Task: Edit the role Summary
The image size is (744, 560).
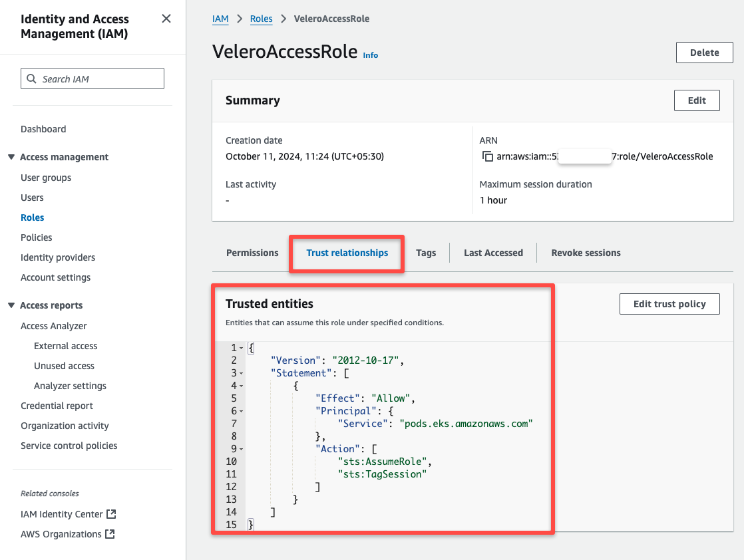Action: (697, 100)
